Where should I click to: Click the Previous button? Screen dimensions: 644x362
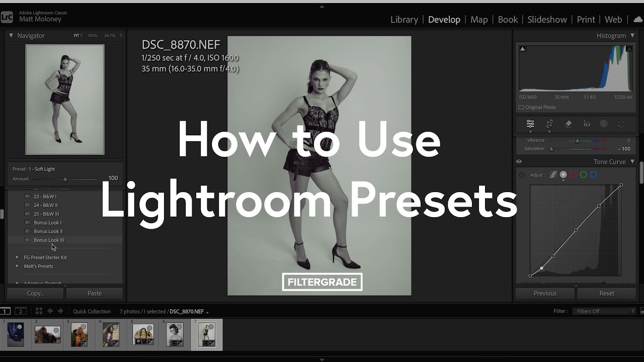tap(545, 293)
